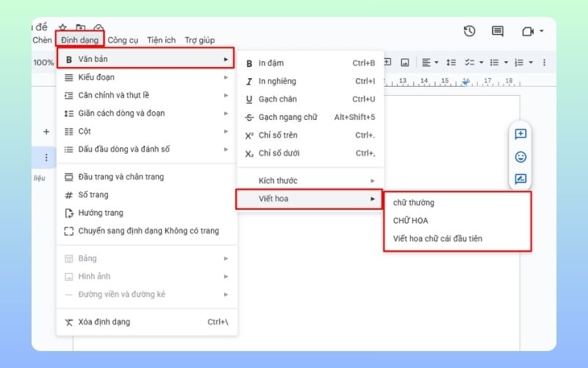Image resolution: width=588 pixels, height=368 pixels.
Task: Click the checklist toolbar icon
Action: coord(470,63)
